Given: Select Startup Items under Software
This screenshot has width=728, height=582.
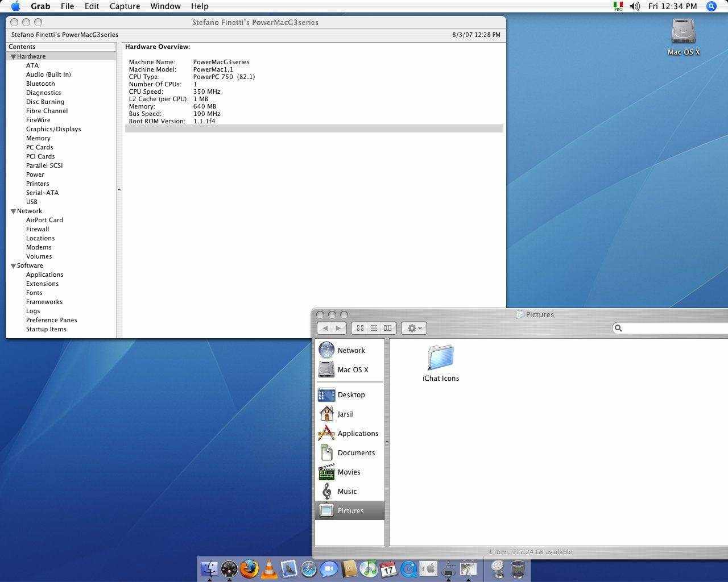Looking at the screenshot, I should (x=46, y=329).
